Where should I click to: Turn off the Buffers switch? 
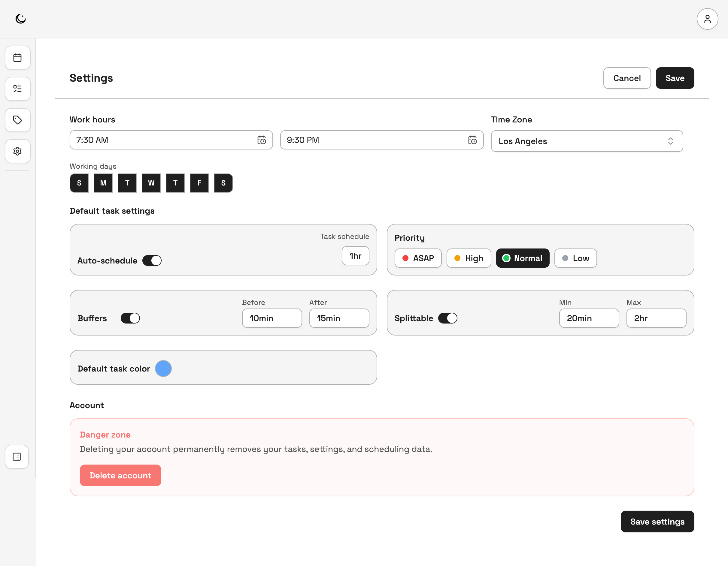[x=130, y=318]
